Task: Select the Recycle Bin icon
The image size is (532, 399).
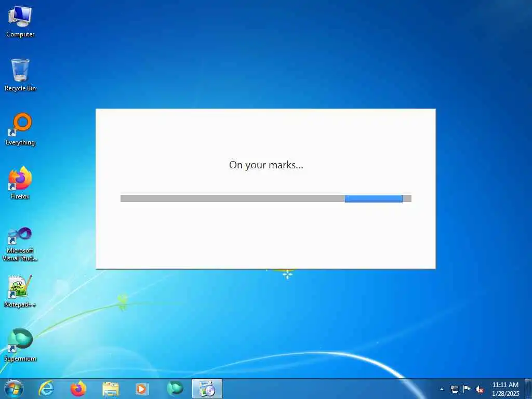Action: (20, 75)
